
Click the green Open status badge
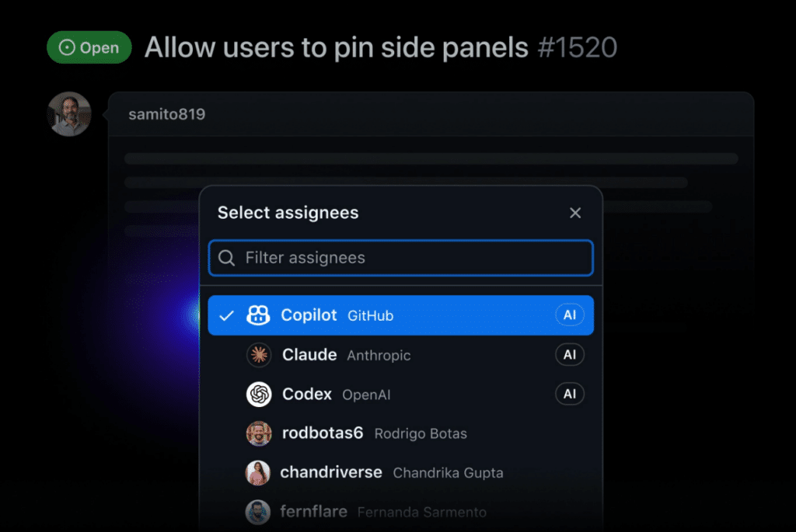point(89,47)
